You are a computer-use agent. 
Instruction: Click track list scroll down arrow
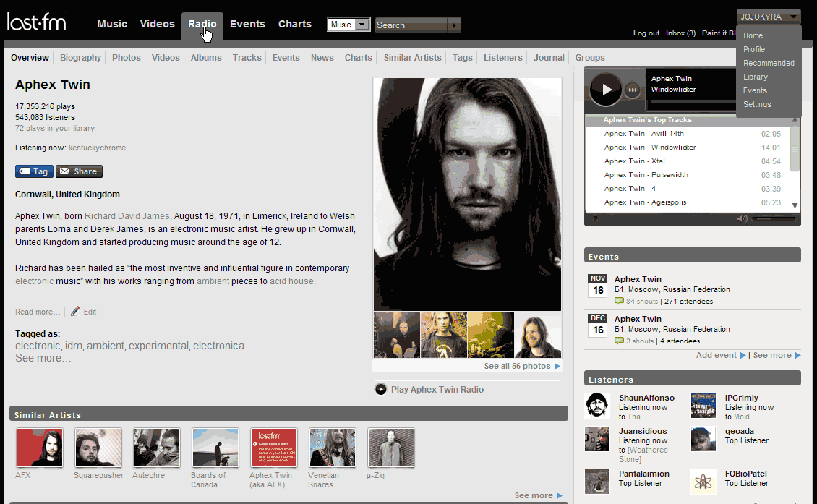click(795, 206)
